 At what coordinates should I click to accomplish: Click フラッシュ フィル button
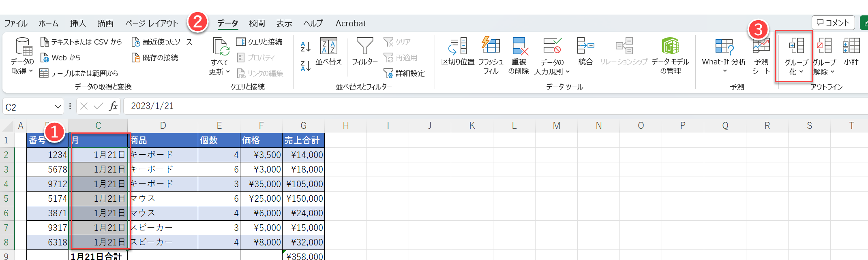[x=491, y=56]
